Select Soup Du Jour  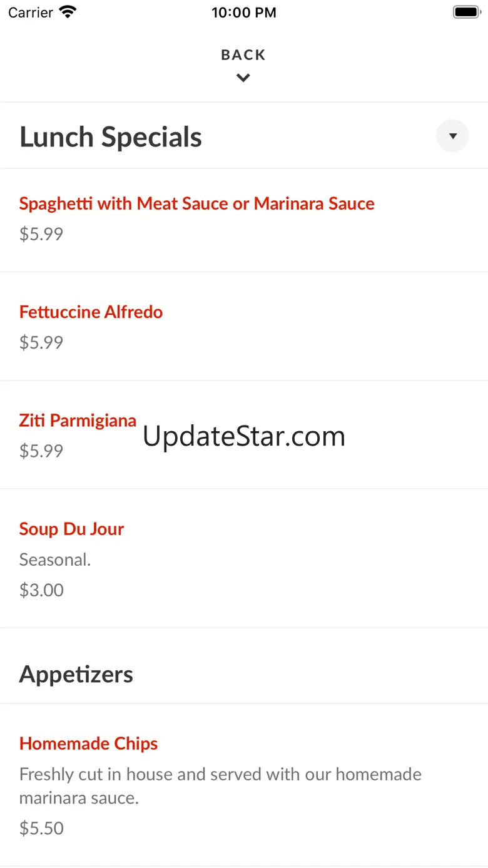(71, 529)
